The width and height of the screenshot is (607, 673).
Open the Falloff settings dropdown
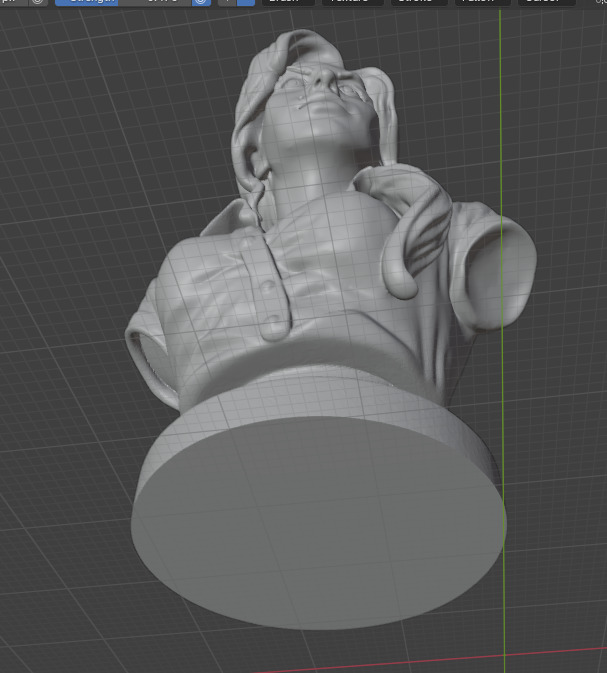[483, 2]
